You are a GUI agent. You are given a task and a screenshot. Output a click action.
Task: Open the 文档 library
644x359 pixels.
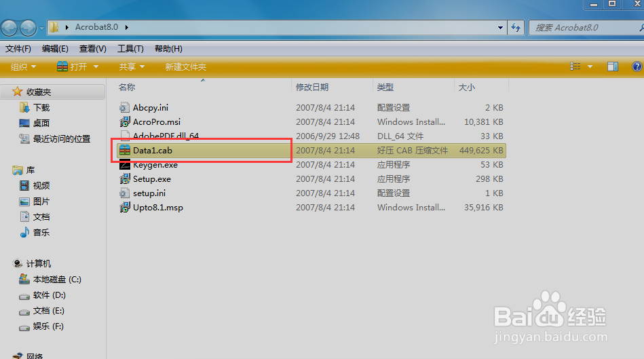tap(41, 217)
